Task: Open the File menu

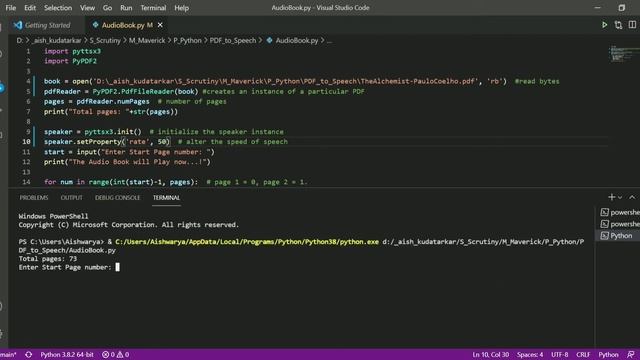Action: click(x=11, y=8)
